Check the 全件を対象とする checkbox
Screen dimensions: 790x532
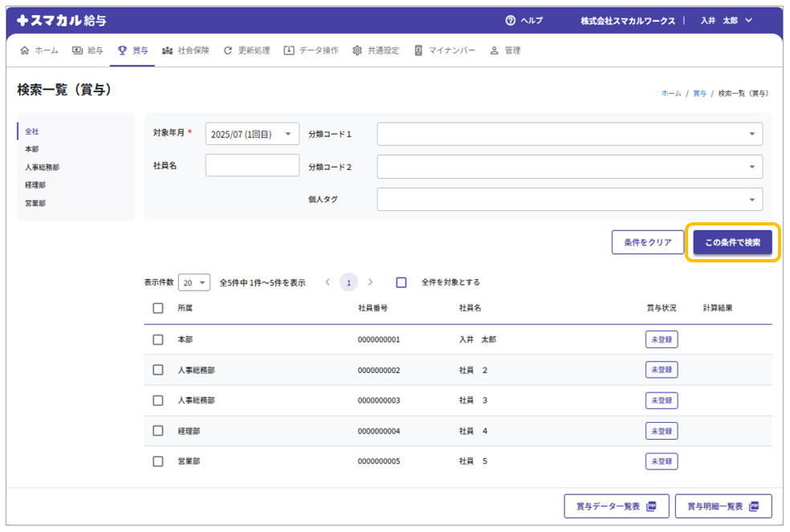pyautogui.click(x=401, y=282)
